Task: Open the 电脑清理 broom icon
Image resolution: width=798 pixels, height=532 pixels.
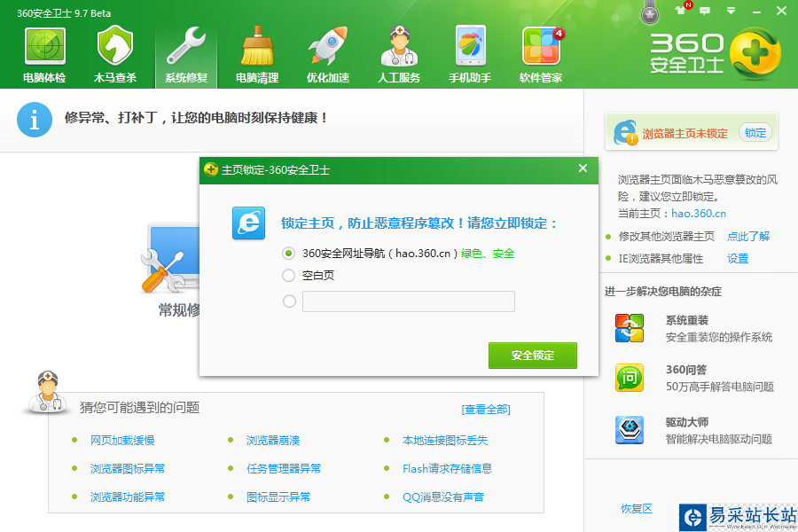Action: pyautogui.click(x=257, y=46)
